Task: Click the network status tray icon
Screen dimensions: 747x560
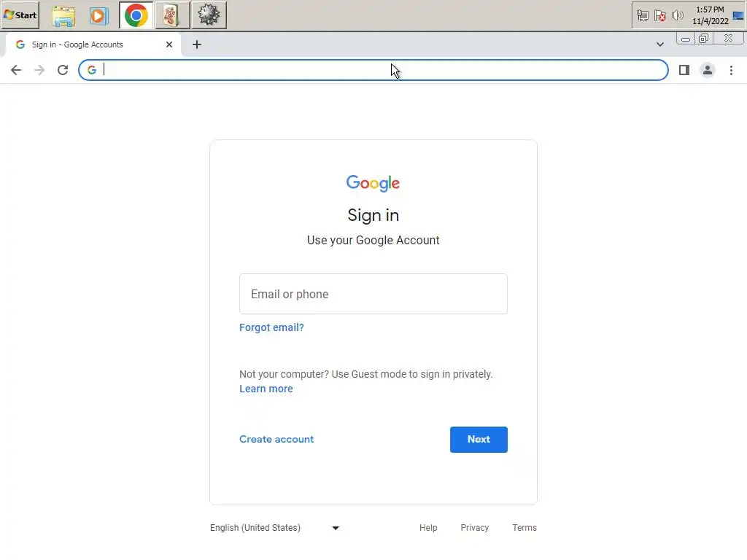Action: (642, 16)
